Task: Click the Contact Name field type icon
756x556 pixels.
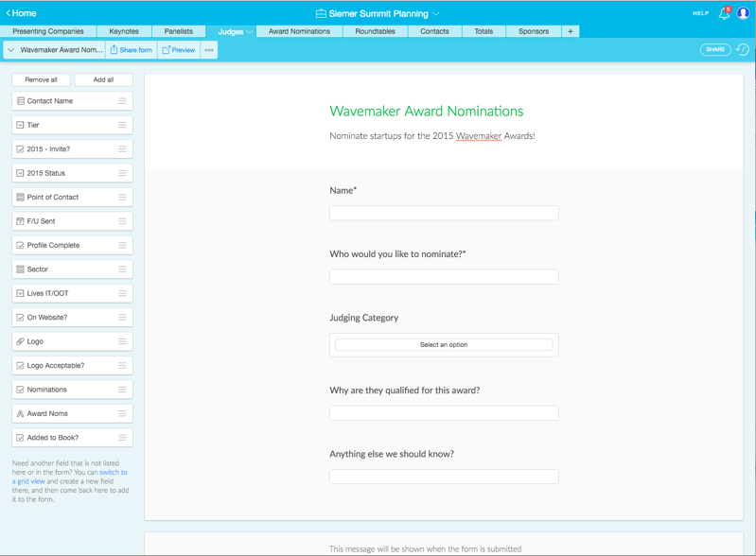Action: coord(20,100)
